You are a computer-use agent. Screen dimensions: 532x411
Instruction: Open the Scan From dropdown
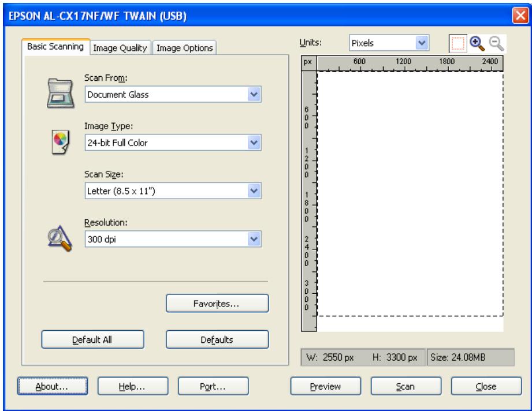(x=173, y=94)
